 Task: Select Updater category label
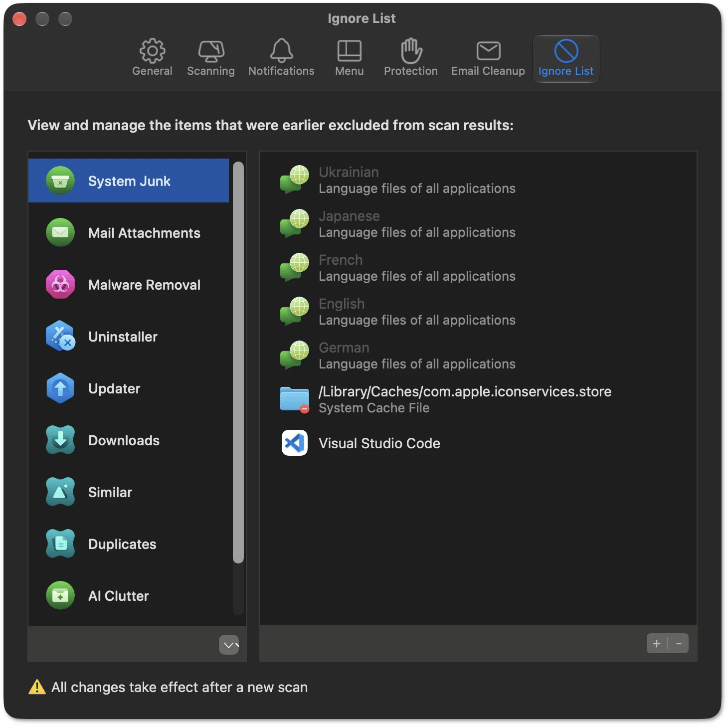(114, 389)
